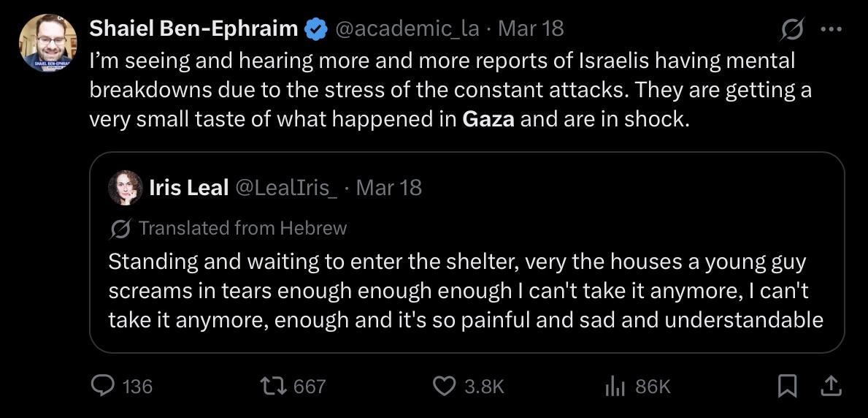Click the blue verified badge
868x418 pixels.
click(315, 29)
